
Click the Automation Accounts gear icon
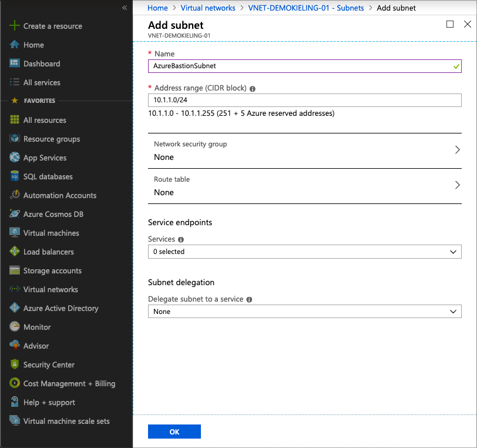click(x=14, y=195)
